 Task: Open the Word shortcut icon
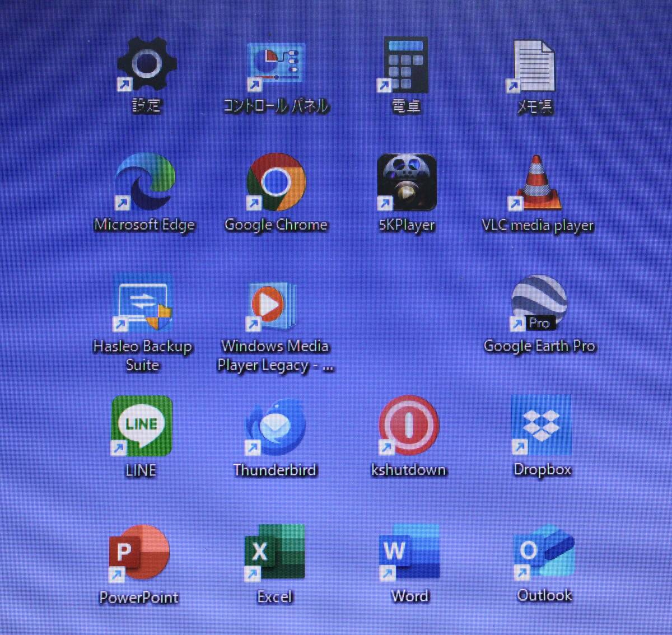click(x=410, y=552)
